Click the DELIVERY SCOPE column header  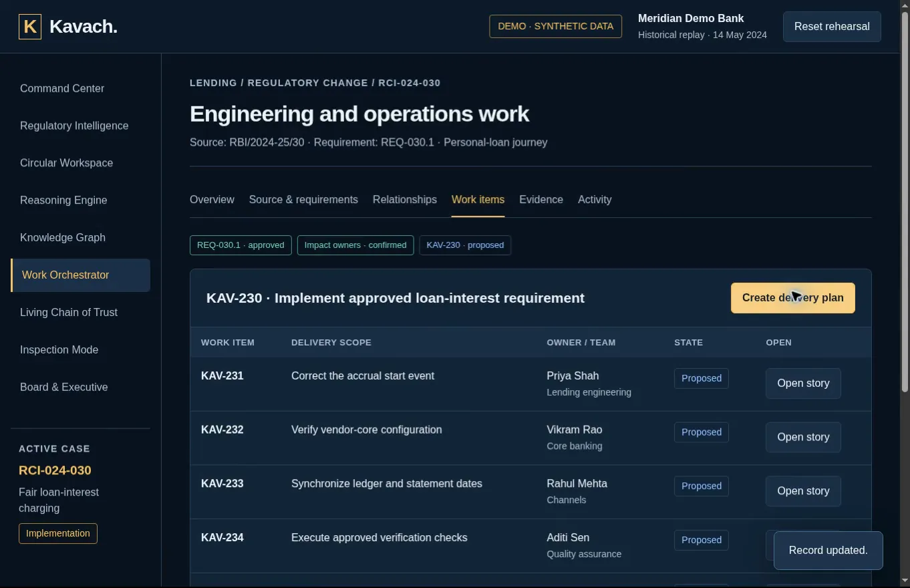point(331,343)
